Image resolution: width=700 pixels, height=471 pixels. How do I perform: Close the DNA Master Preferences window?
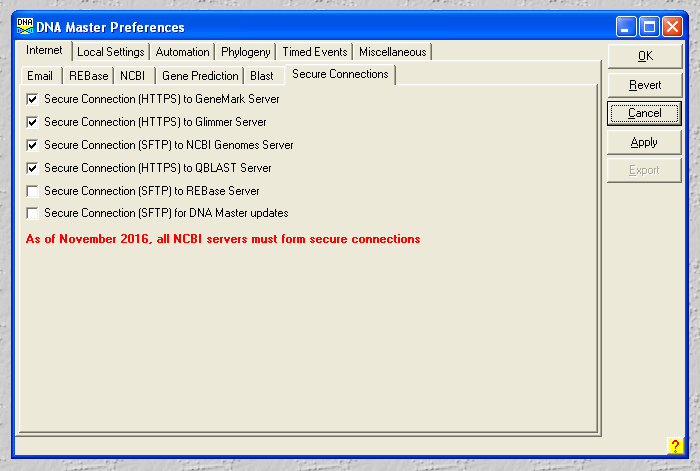click(672, 27)
